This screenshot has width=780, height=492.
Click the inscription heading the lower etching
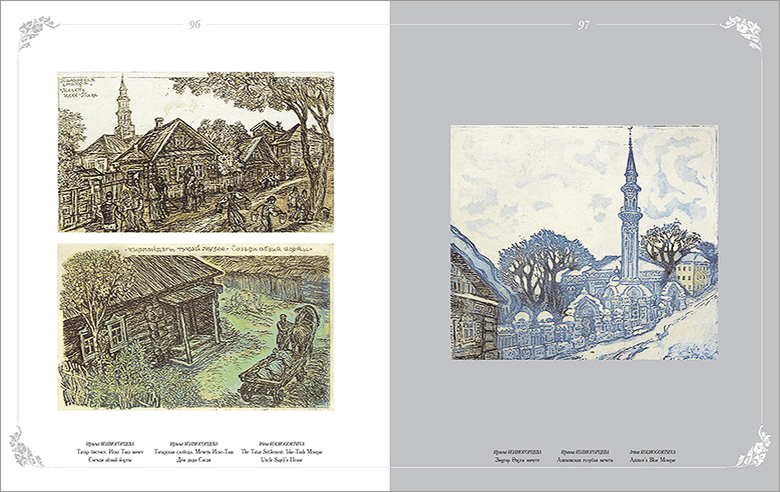pyautogui.click(x=218, y=248)
